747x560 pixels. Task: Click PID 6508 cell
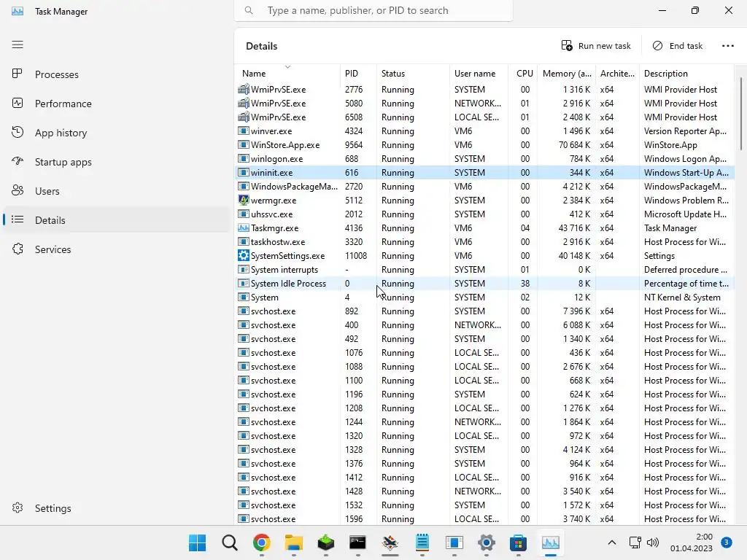pyautogui.click(x=354, y=117)
